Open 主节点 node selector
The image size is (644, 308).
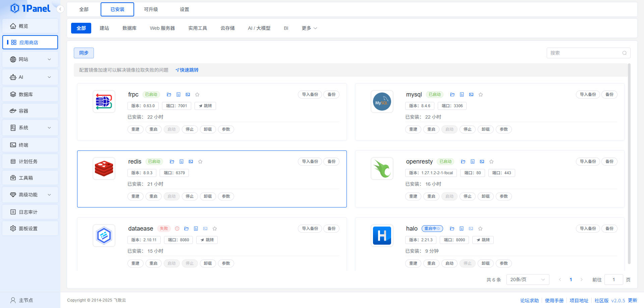22,300
